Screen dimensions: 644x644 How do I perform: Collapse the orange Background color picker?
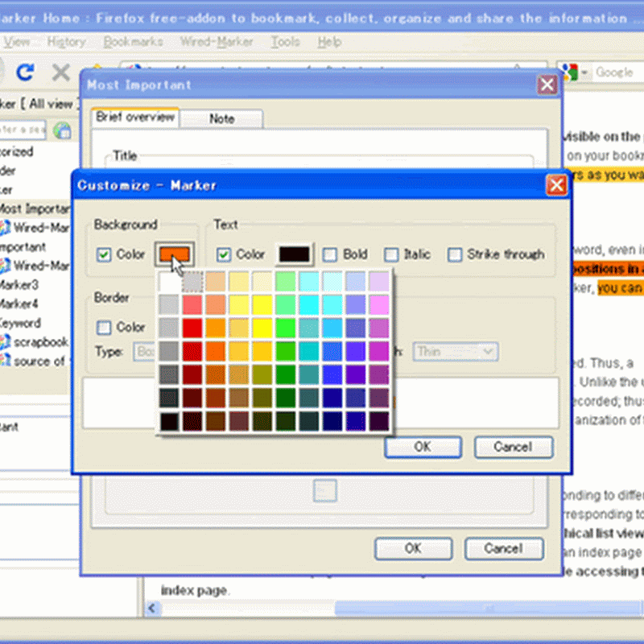tap(174, 254)
